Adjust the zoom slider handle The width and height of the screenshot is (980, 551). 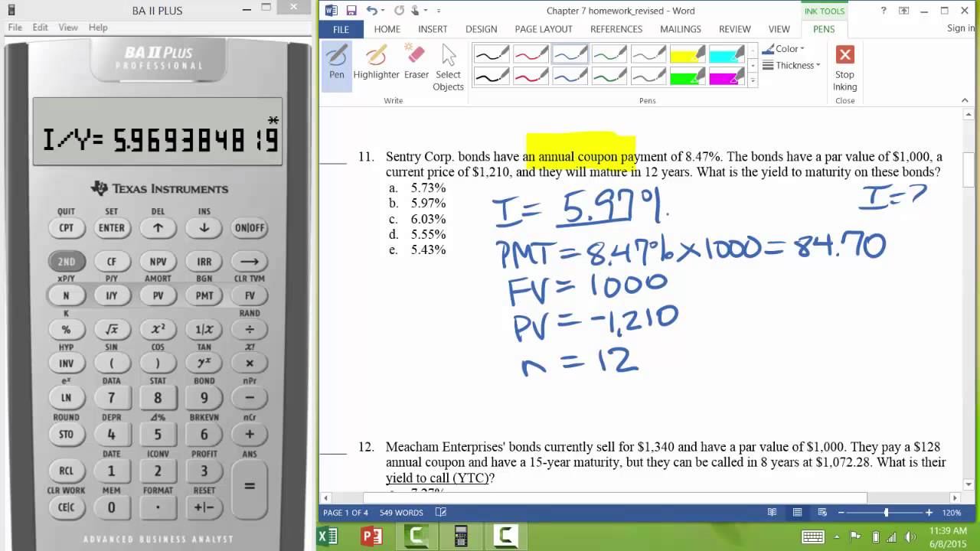[x=887, y=513]
